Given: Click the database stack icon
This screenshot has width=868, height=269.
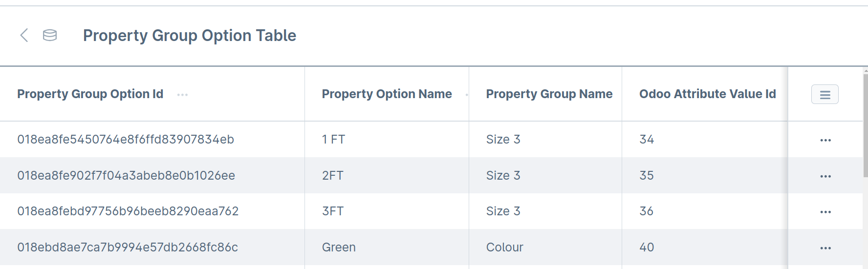Looking at the screenshot, I should point(50,35).
